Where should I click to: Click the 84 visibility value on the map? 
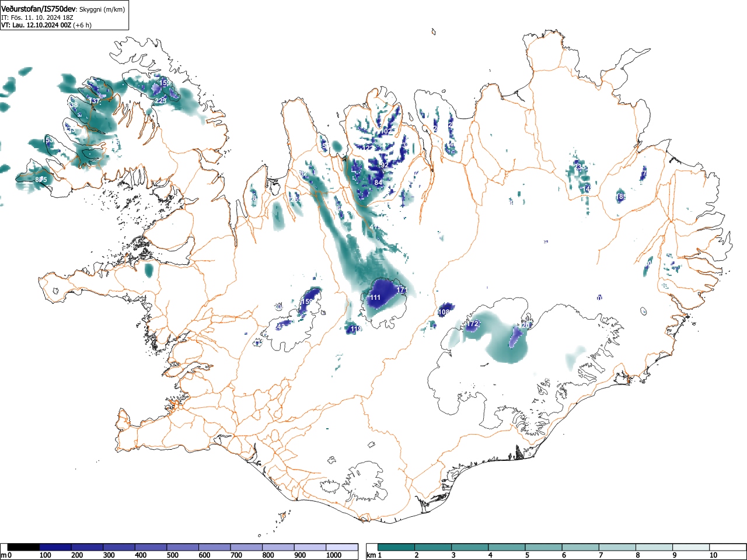click(378, 183)
